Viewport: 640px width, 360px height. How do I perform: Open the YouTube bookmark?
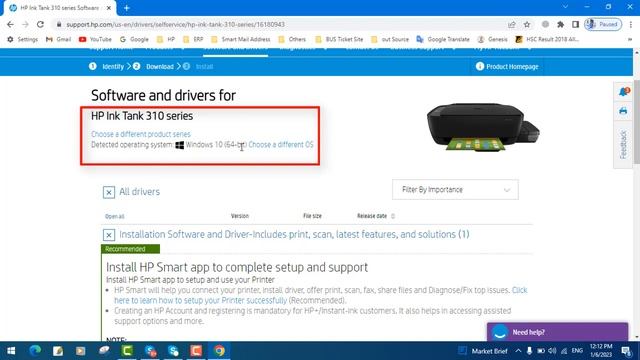click(x=95, y=39)
